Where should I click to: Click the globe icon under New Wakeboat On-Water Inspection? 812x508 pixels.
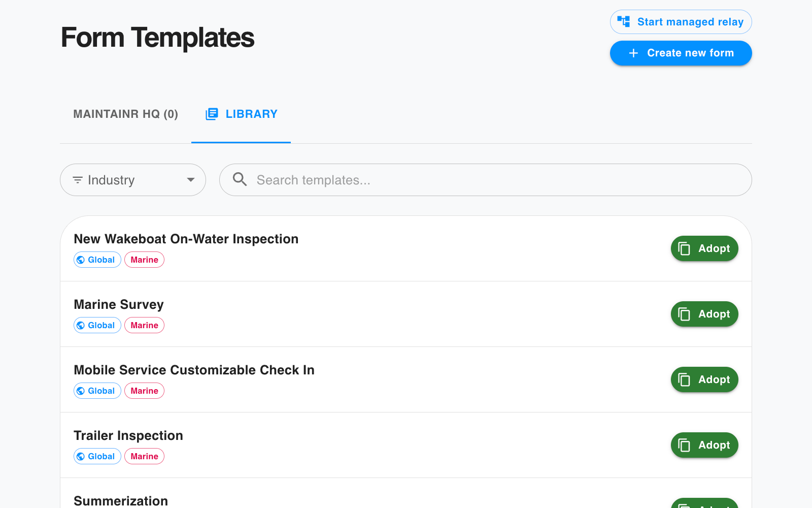(81, 260)
